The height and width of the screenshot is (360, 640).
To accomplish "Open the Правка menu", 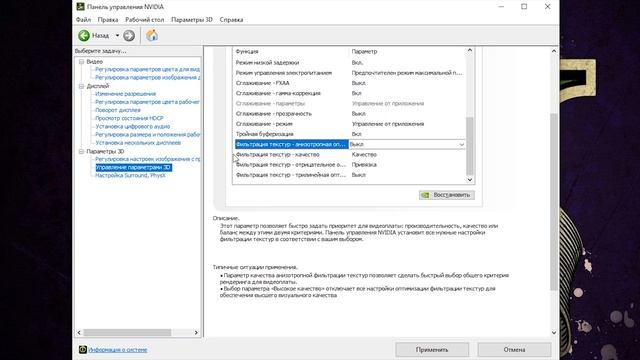I will (x=108, y=20).
